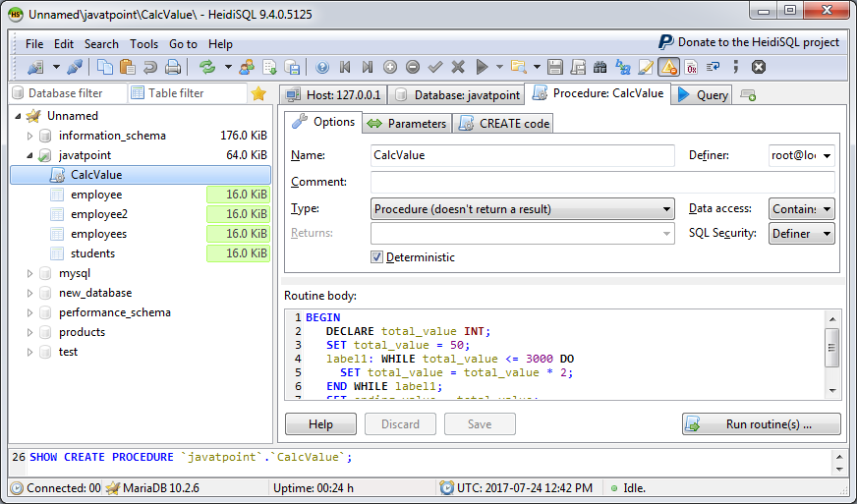The width and height of the screenshot is (857, 504).
Task: Click the Copy icon in toolbar
Action: pyautogui.click(x=104, y=67)
